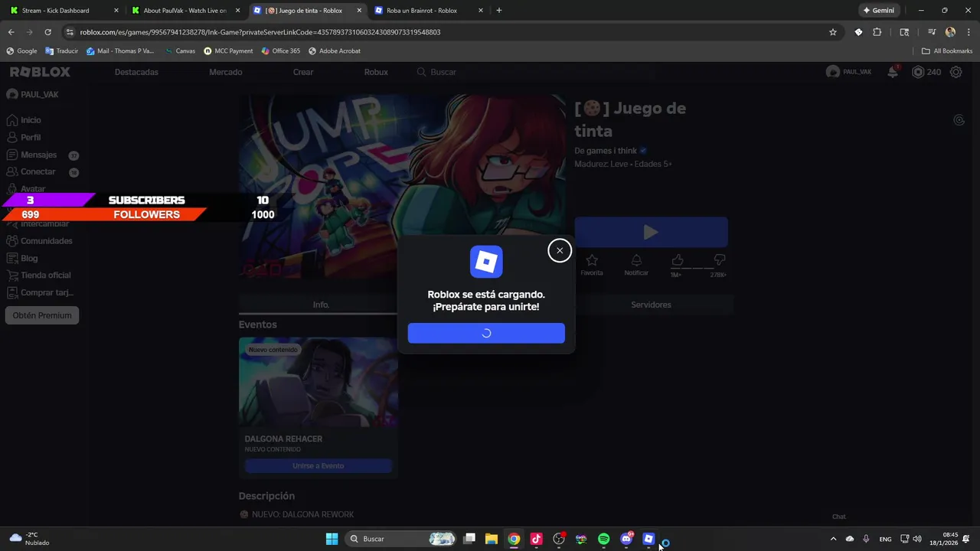
Task: Open the Adobe Acrobat bookmark
Action: tap(335, 51)
